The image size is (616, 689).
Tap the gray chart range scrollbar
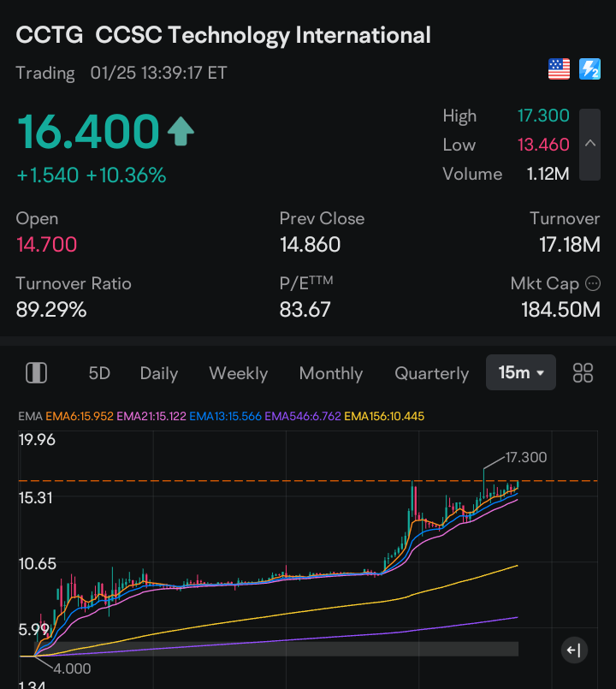pyautogui.click(x=276, y=649)
